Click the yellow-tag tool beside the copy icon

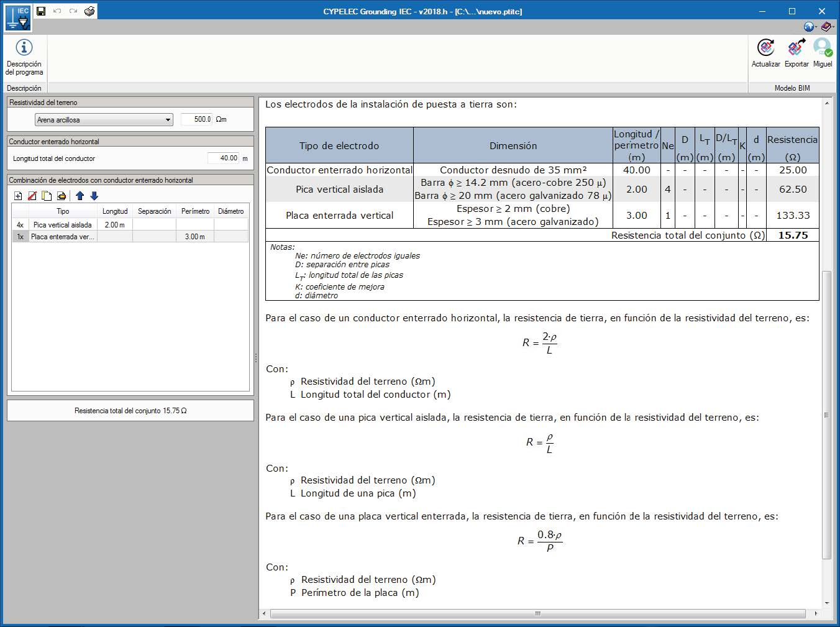[62, 196]
